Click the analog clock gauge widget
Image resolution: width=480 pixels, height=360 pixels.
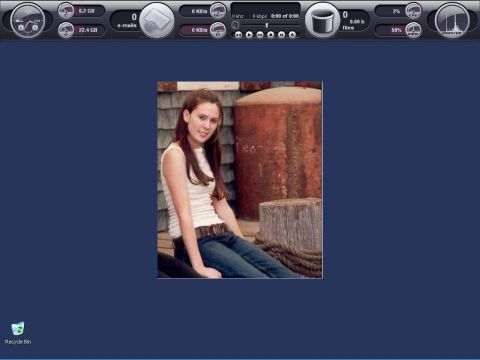pos(28,21)
